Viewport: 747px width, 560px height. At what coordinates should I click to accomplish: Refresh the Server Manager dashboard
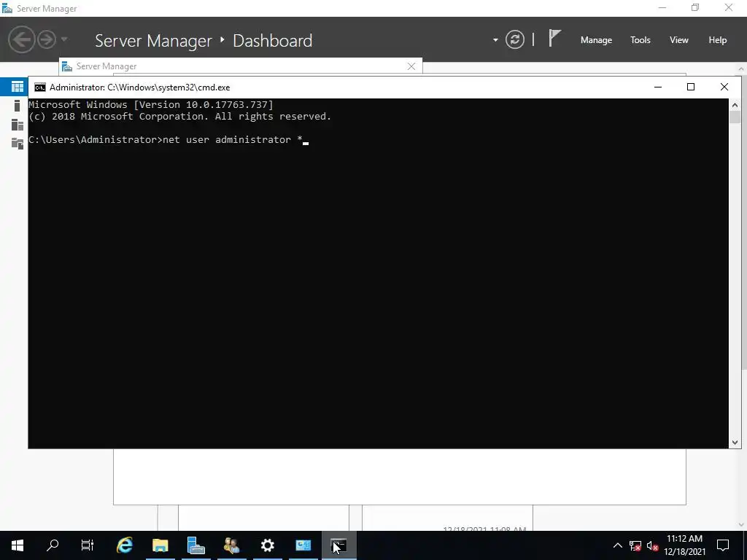click(515, 39)
